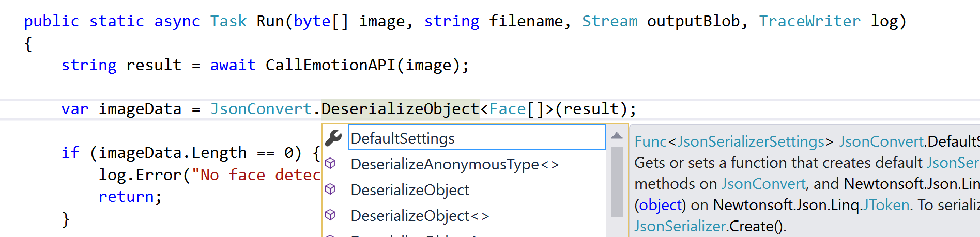Follow the JToken link in the description

click(x=885, y=205)
